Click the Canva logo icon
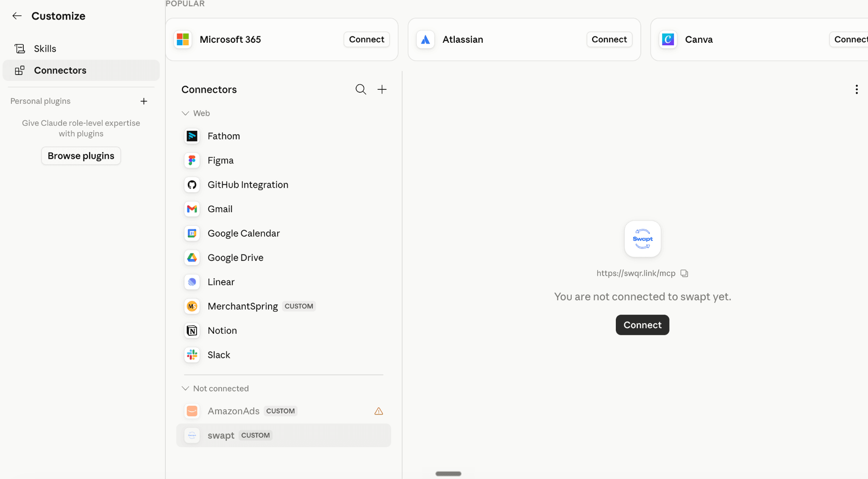 click(668, 39)
